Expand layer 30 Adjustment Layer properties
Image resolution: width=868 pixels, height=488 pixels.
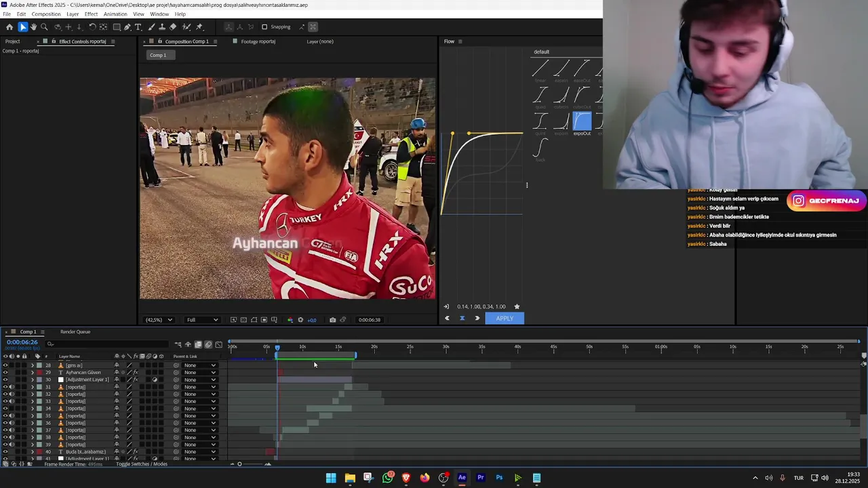pos(32,380)
